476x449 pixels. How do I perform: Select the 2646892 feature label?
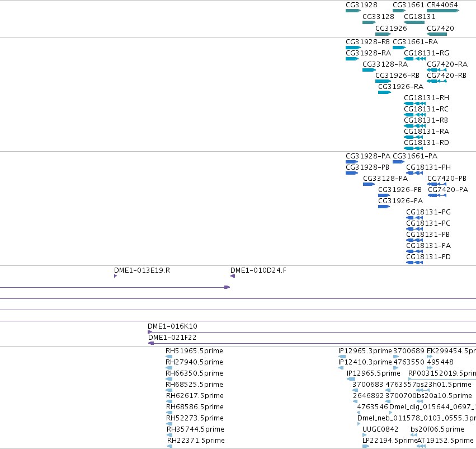click(369, 396)
